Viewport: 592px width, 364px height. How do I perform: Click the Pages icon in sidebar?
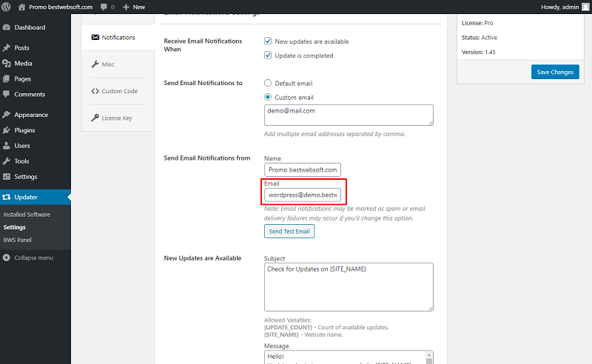[x=7, y=78]
